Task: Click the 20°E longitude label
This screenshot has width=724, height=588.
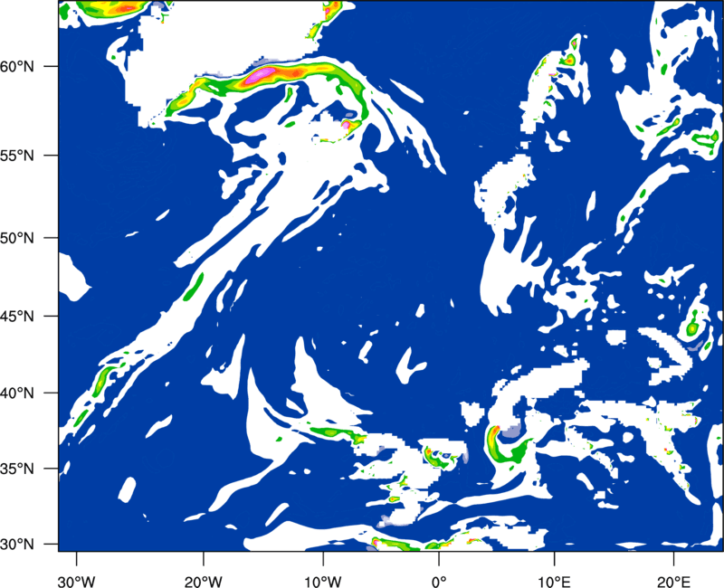Action: coord(673,582)
